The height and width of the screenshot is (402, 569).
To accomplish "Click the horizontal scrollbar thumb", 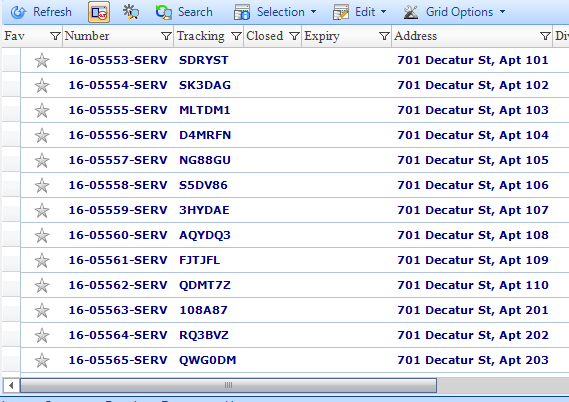I will tap(228, 385).
